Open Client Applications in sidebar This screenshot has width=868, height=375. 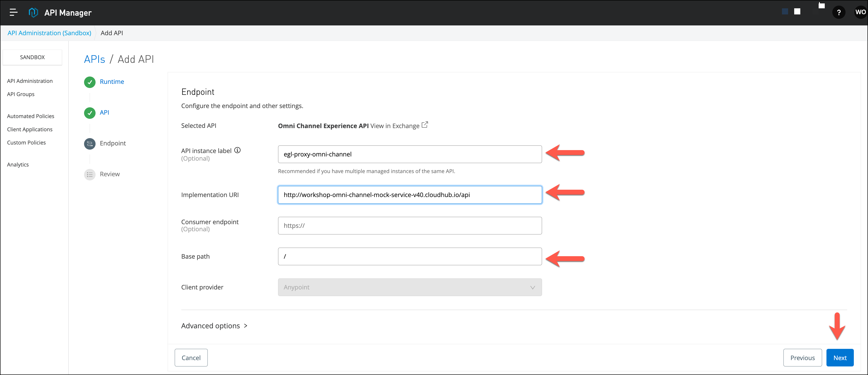point(30,129)
